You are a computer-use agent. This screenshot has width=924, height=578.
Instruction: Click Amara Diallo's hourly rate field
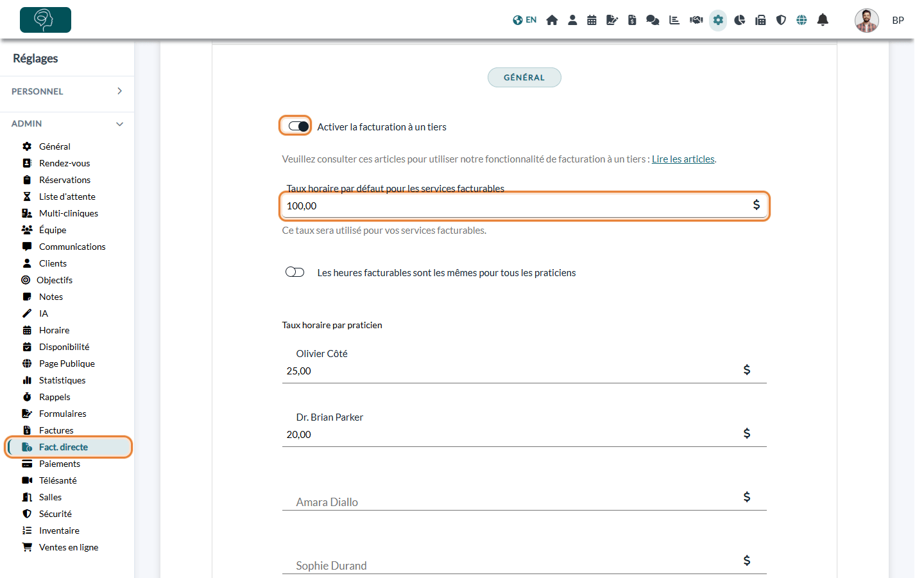coord(524,498)
